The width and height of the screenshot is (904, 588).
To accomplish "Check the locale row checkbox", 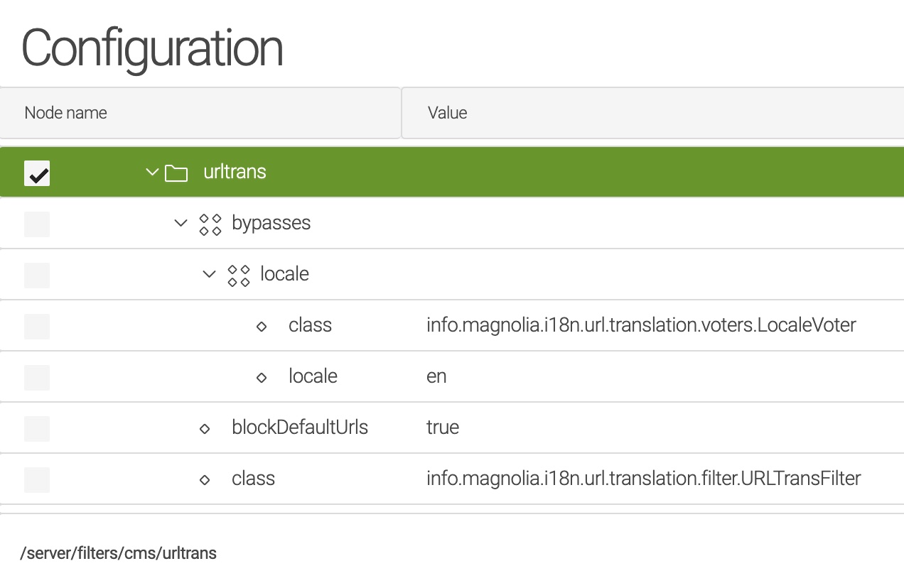I will click(x=36, y=275).
